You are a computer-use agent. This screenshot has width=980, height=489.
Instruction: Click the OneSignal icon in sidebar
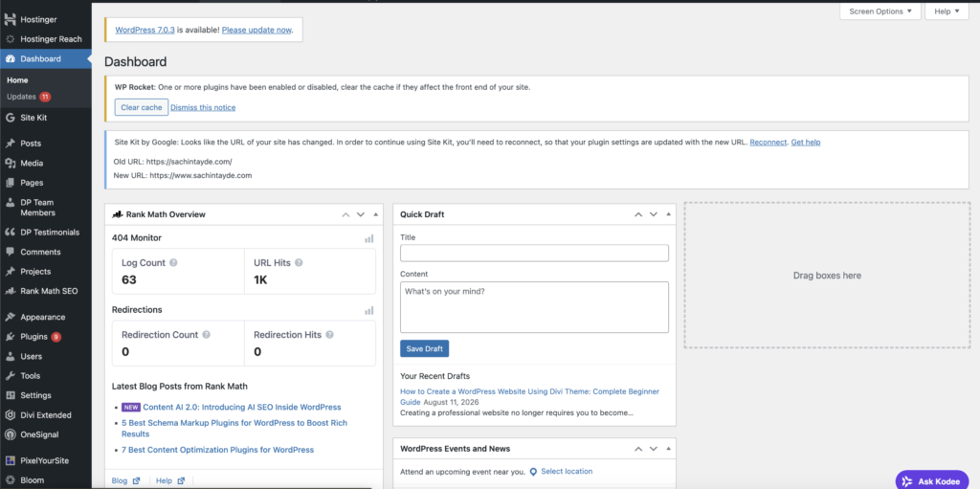(x=10, y=434)
